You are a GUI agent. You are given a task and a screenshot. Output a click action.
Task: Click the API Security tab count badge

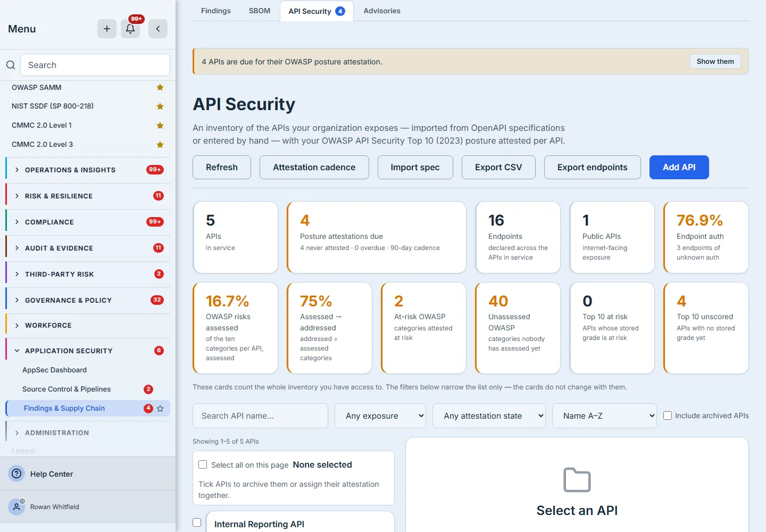[x=340, y=11]
